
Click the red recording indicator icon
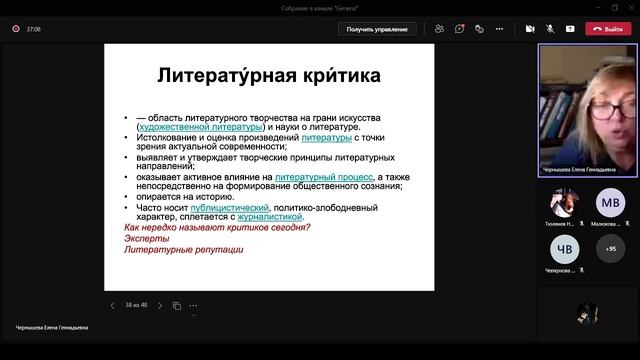pyautogui.click(x=16, y=29)
